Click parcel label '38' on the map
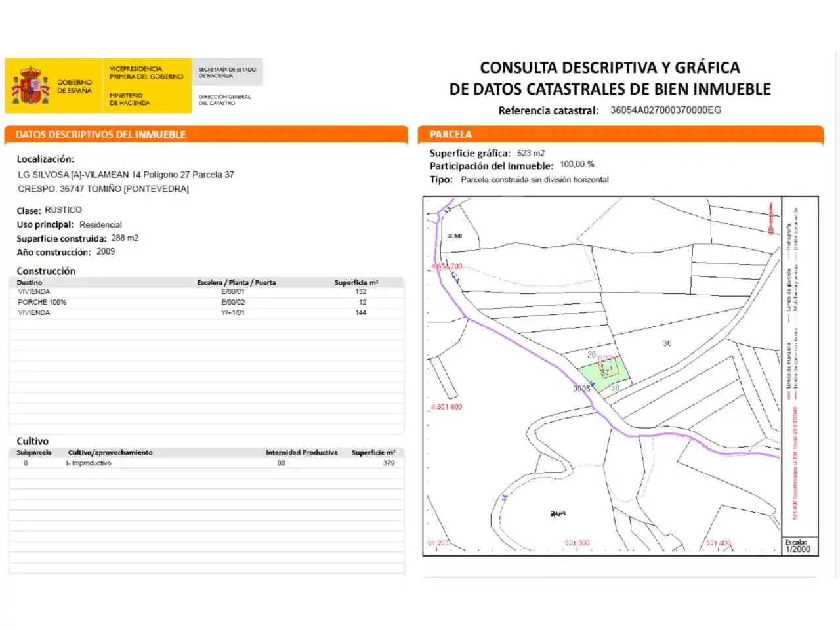The width and height of the screenshot is (840, 630). [x=615, y=387]
